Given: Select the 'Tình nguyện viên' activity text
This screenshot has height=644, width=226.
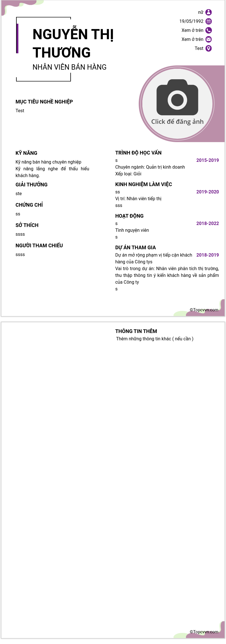Looking at the screenshot, I should [x=132, y=230].
